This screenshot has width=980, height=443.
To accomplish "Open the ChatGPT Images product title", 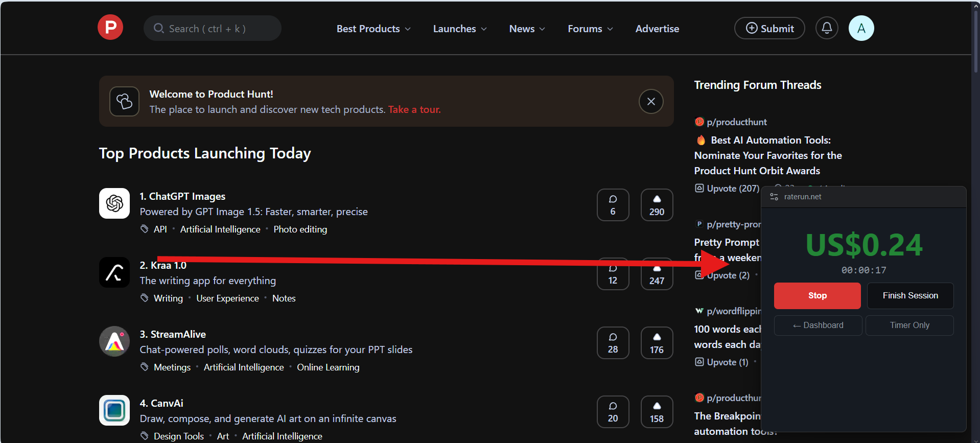I will 182,196.
